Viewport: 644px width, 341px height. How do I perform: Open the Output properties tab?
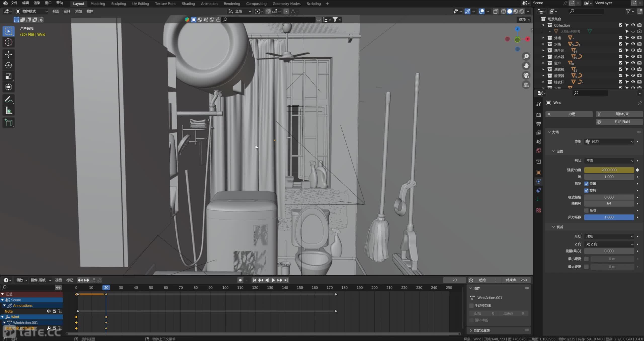point(539,124)
